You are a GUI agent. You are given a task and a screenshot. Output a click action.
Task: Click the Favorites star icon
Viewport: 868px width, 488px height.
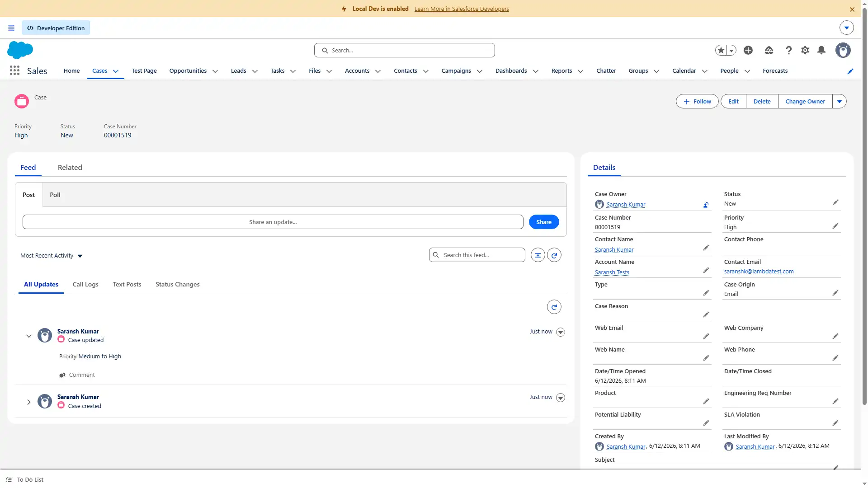721,50
